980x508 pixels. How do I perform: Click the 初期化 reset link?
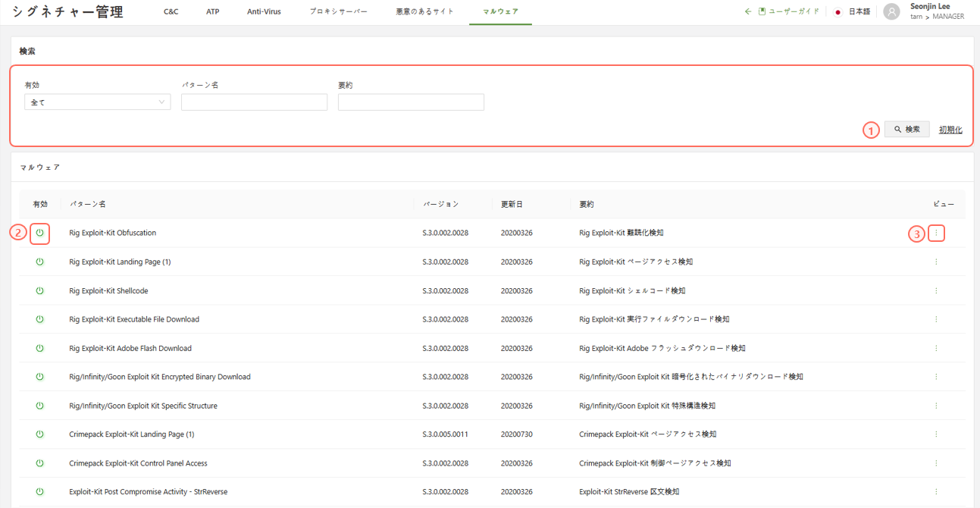click(x=950, y=130)
